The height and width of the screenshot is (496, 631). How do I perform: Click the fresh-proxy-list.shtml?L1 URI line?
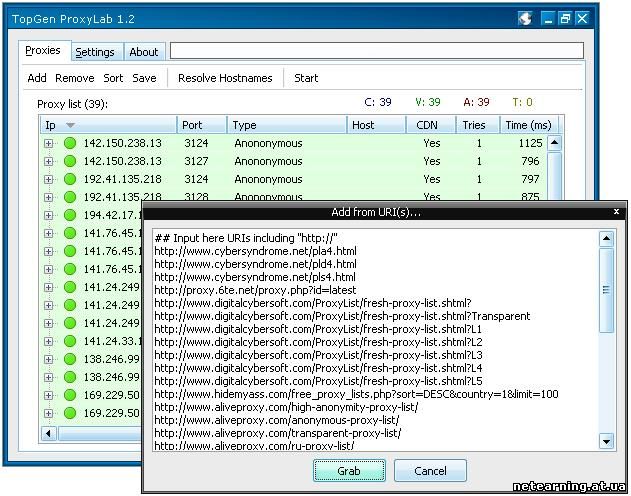(x=318, y=329)
